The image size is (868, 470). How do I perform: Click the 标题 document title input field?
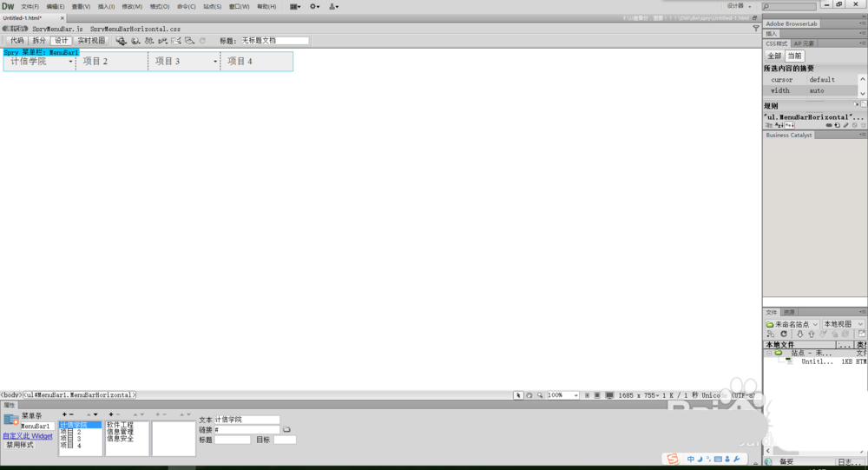coord(274,41)
